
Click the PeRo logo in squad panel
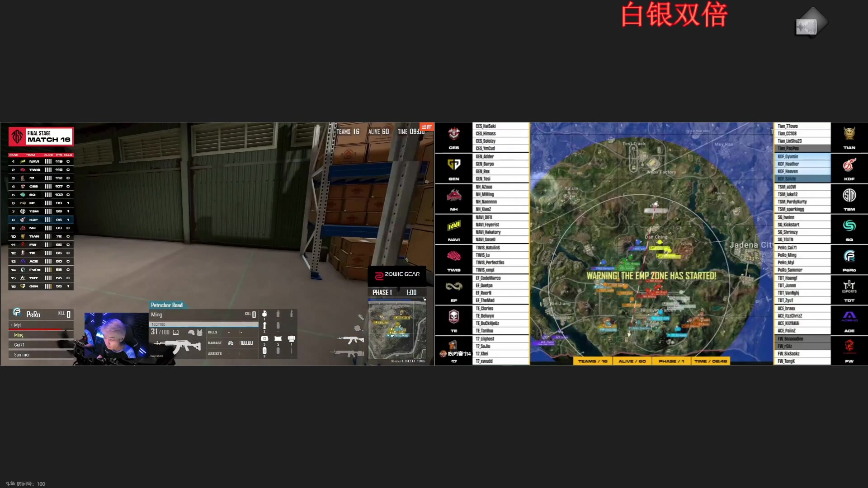[17, 313]
